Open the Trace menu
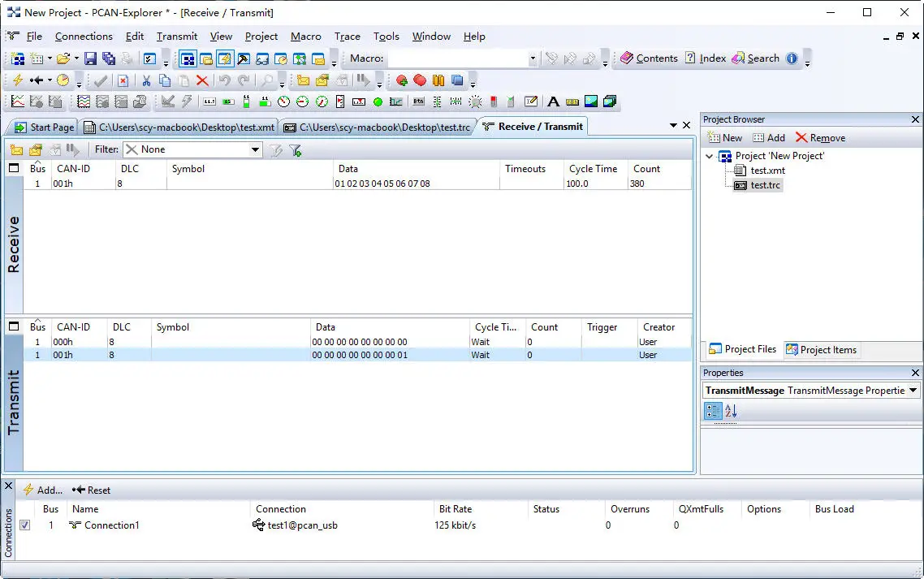 click(347, 37)
